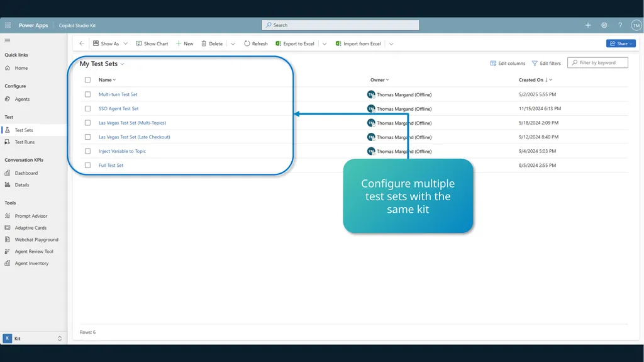Open Prompt Advisor tool
644x362 pixels.
pyautogui.click(x=33, y=216)
